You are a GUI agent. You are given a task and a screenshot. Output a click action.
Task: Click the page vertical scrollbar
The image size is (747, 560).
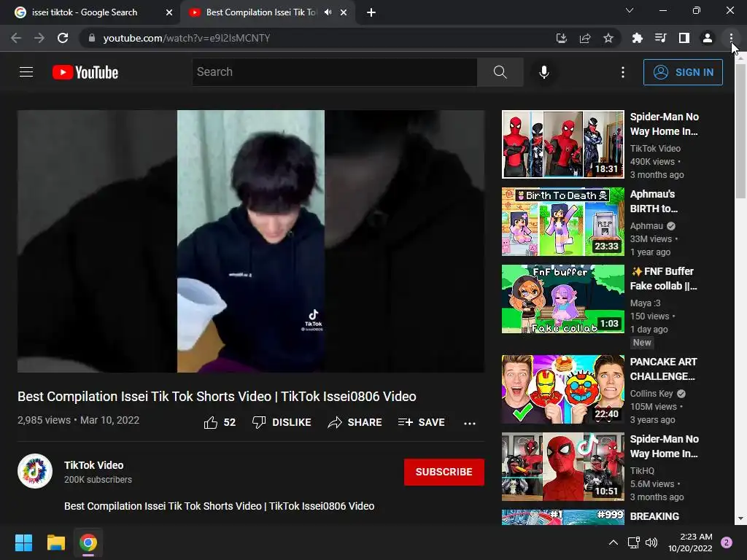pyautogui.click(x=740, y=130)
